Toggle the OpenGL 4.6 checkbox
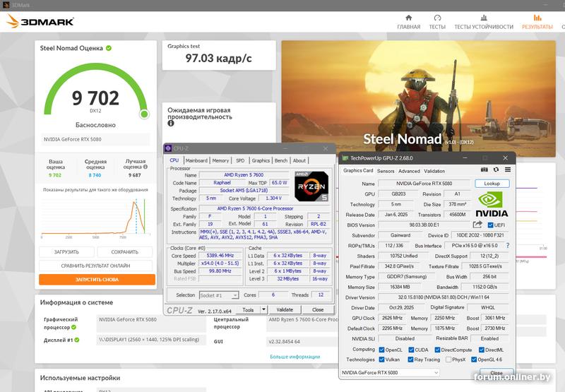The height and width of the screenshot is (392, 565). pyautogui.click(x=474, y=360)
